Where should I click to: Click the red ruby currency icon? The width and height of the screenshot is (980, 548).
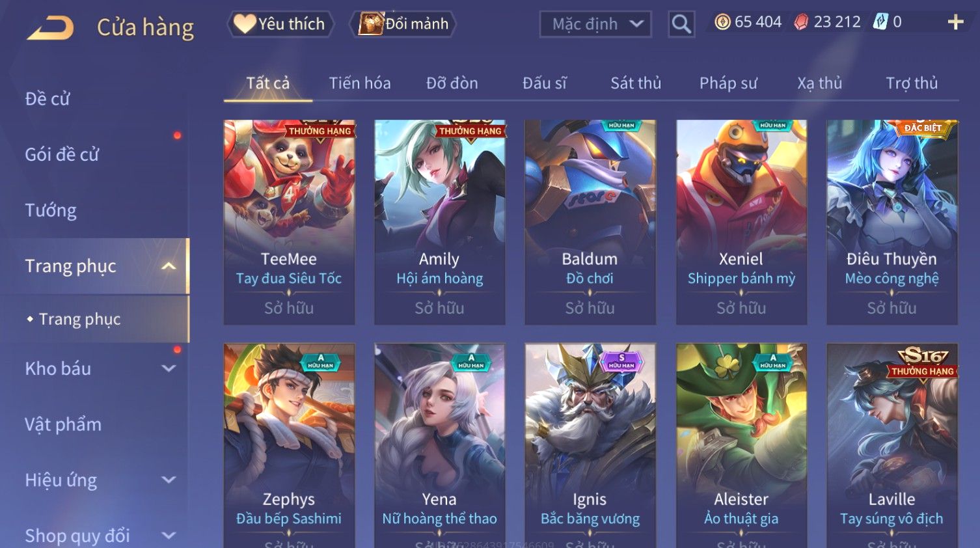point(801,22)
